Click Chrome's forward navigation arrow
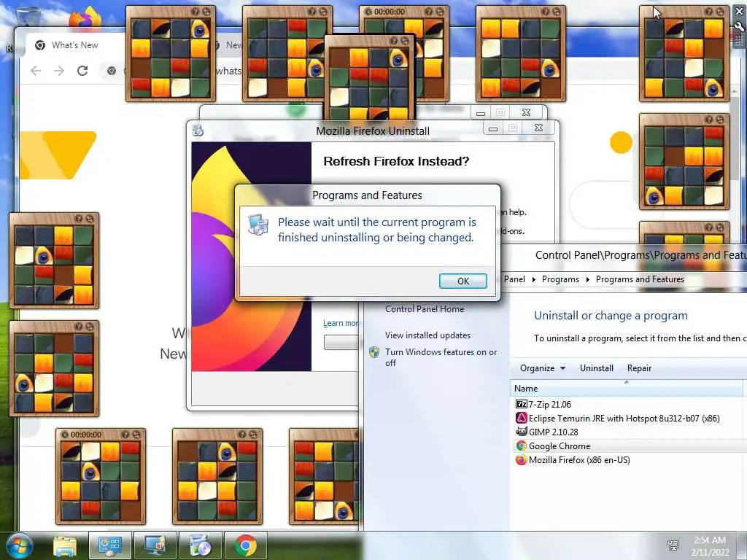747x560 pixels. pos(59,71)
